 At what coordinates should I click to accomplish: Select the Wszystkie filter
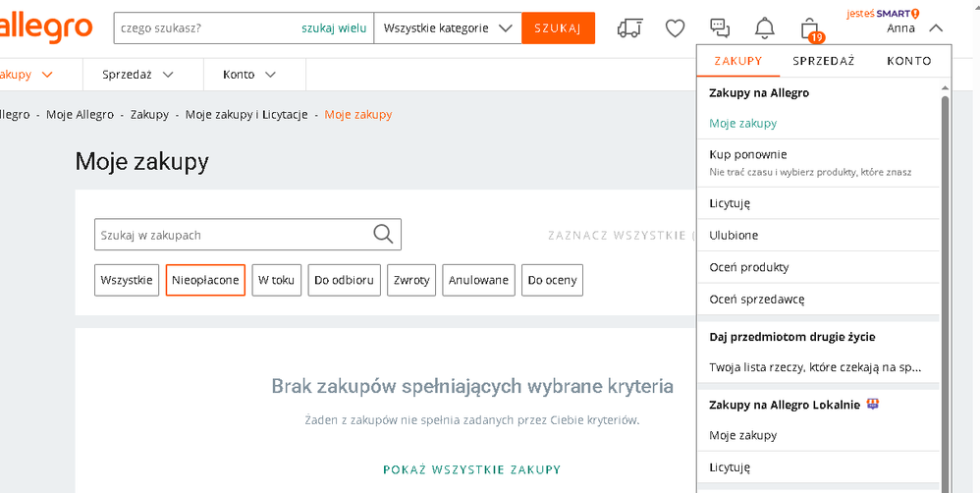127,280
